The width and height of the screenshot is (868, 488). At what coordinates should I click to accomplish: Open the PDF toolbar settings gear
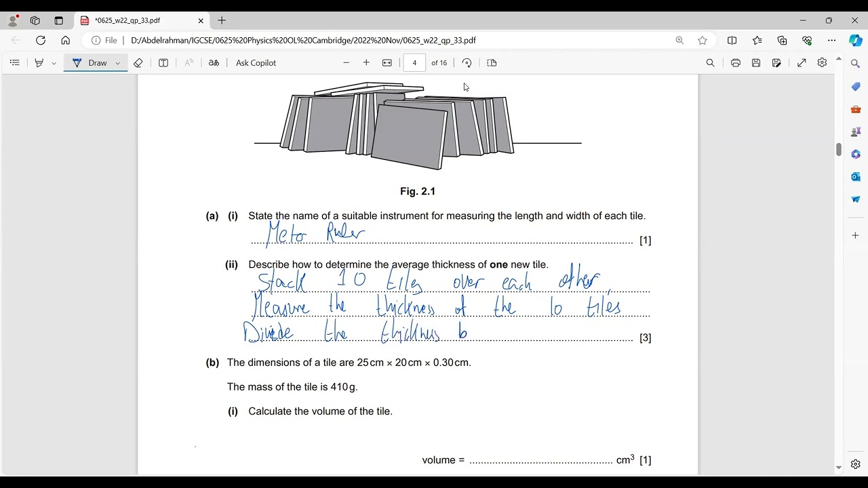point(822,62)
